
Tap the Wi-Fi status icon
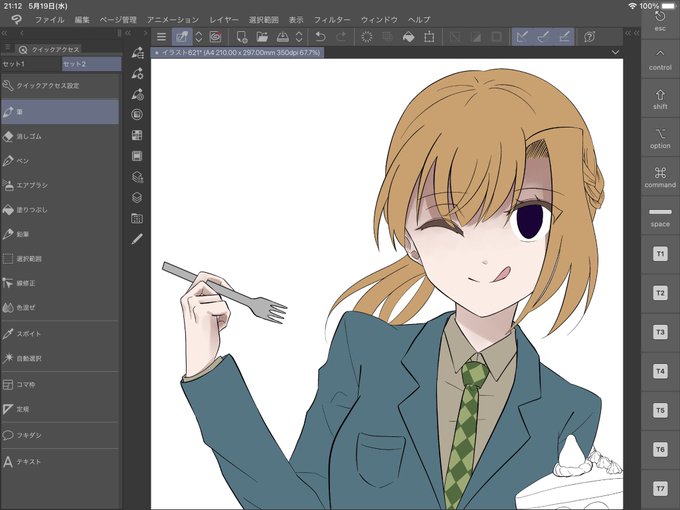pos(632,6)
